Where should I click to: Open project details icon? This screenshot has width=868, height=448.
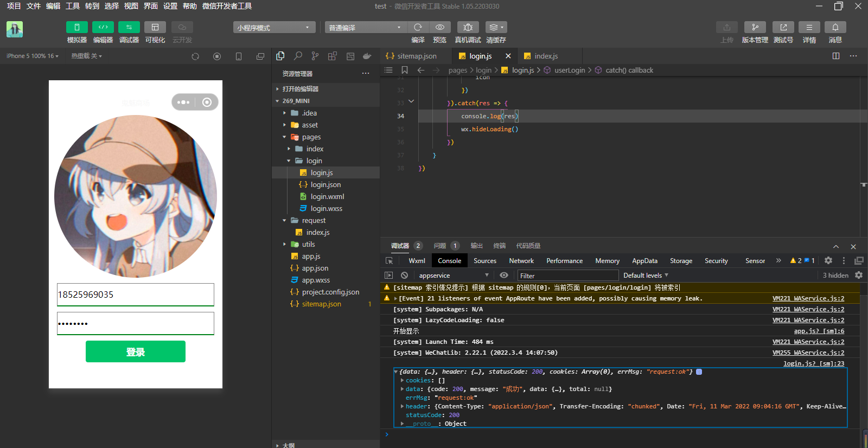pos(809,27)
